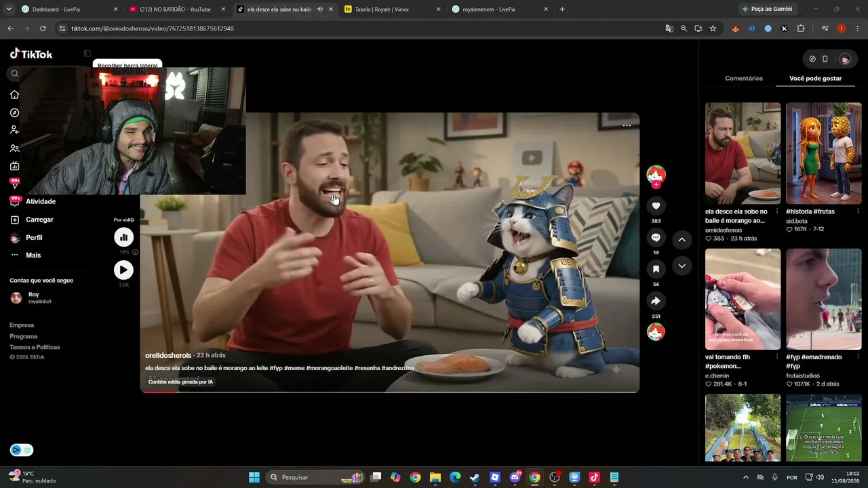Screen dimensions: 868x488
Task: Open the TikTok search in the sidebar
Action: click(x=14, y=74)
